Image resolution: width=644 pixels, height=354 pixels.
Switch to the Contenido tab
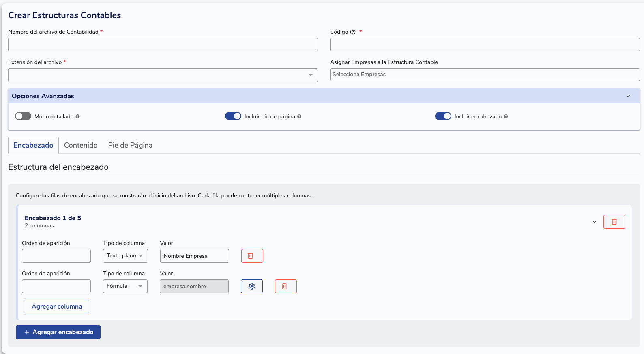(81, 145)
